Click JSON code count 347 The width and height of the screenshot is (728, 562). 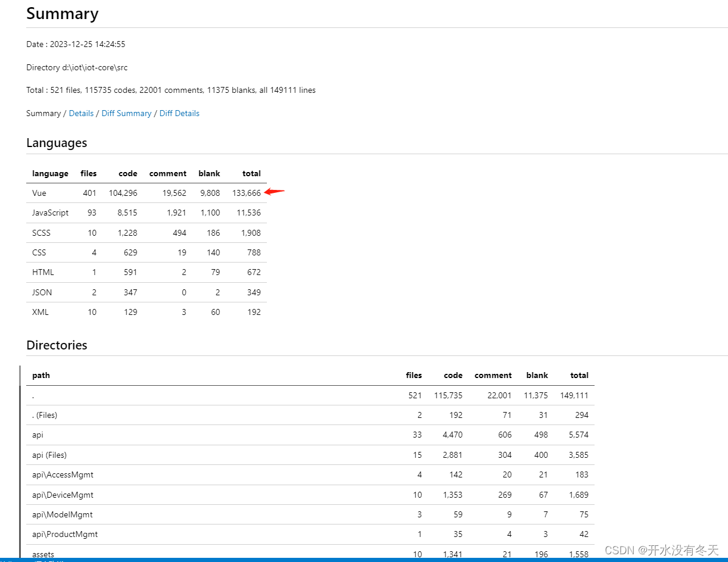click(130, 292)
